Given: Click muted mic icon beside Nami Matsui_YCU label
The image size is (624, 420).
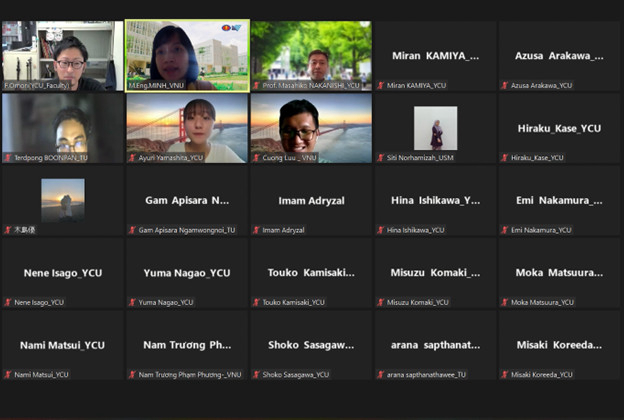Looking at the screenshot, I should 8,375.
